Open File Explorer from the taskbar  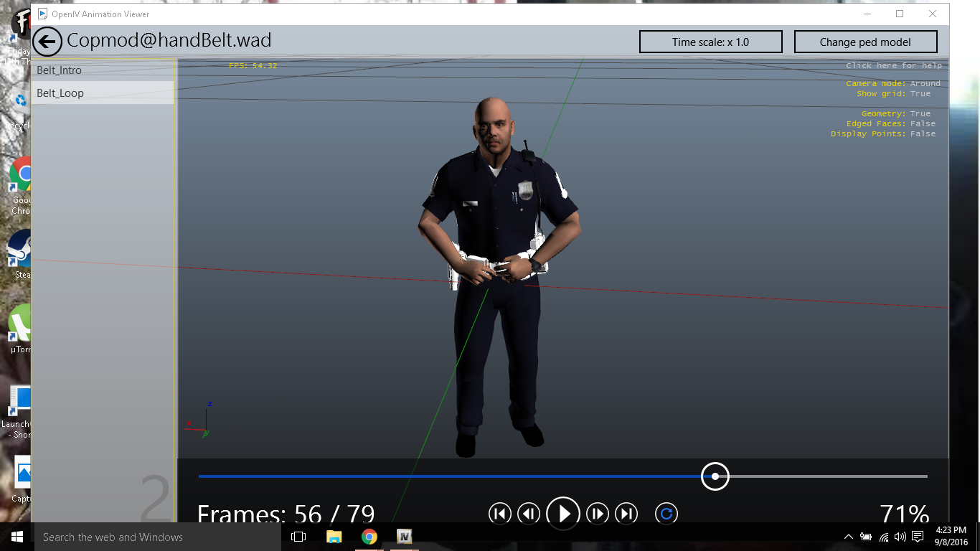[334, 537]
